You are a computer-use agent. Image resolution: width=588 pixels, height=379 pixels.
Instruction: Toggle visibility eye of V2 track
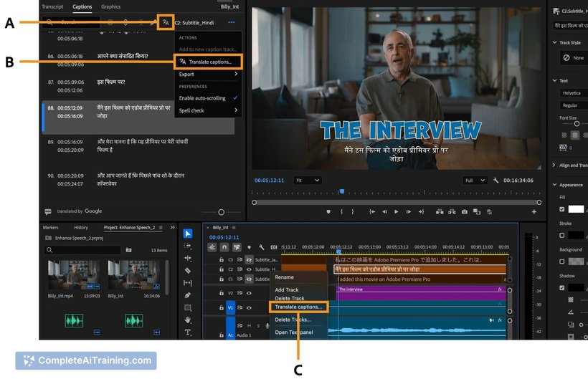pyautogui.click(x=249, y=293)
